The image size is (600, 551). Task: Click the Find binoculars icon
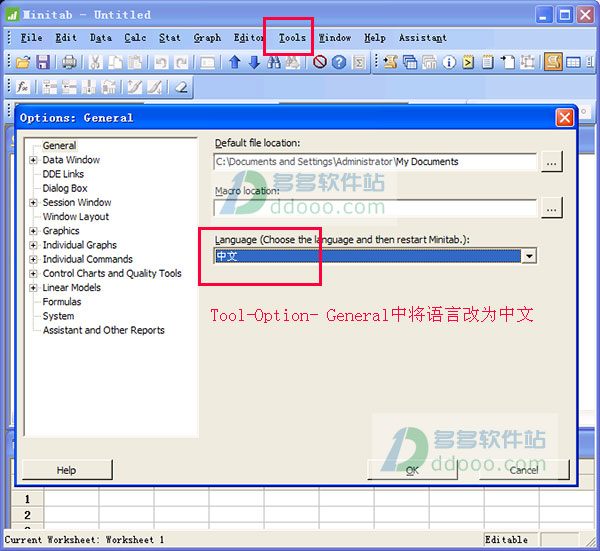[x=274, y=62]
